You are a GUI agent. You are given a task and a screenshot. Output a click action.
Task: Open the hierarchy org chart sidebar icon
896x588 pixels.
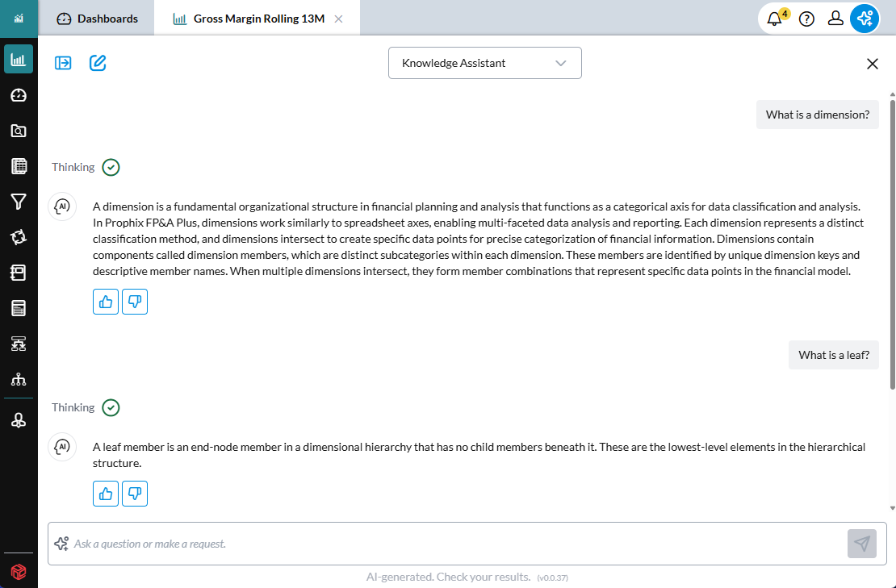click(19, 379)
